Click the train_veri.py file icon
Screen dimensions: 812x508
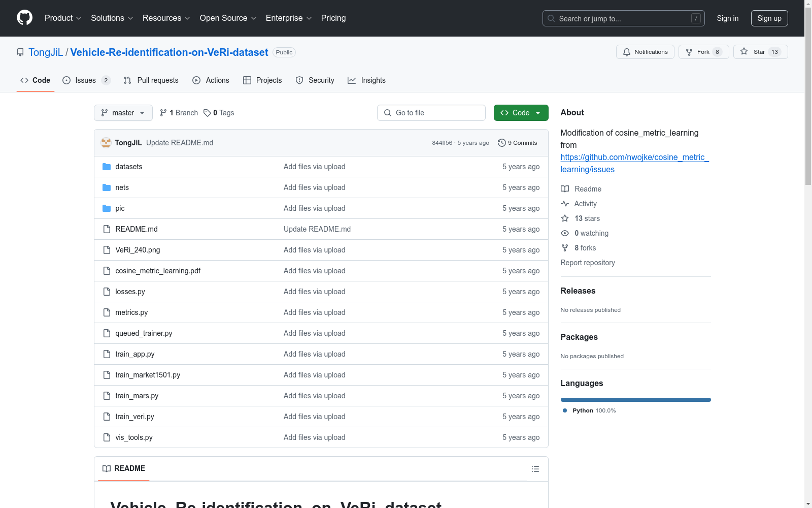coord(107,417)
